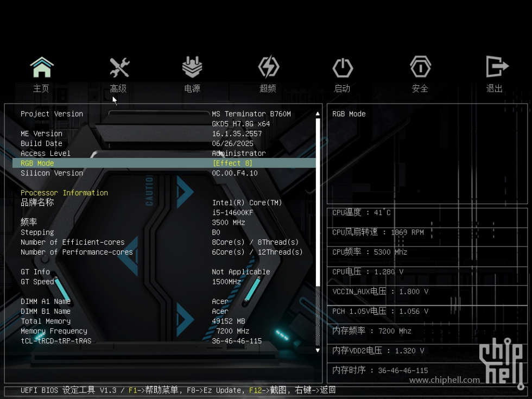Click the 7200 MHz value beside Memory Frequency

233,331
